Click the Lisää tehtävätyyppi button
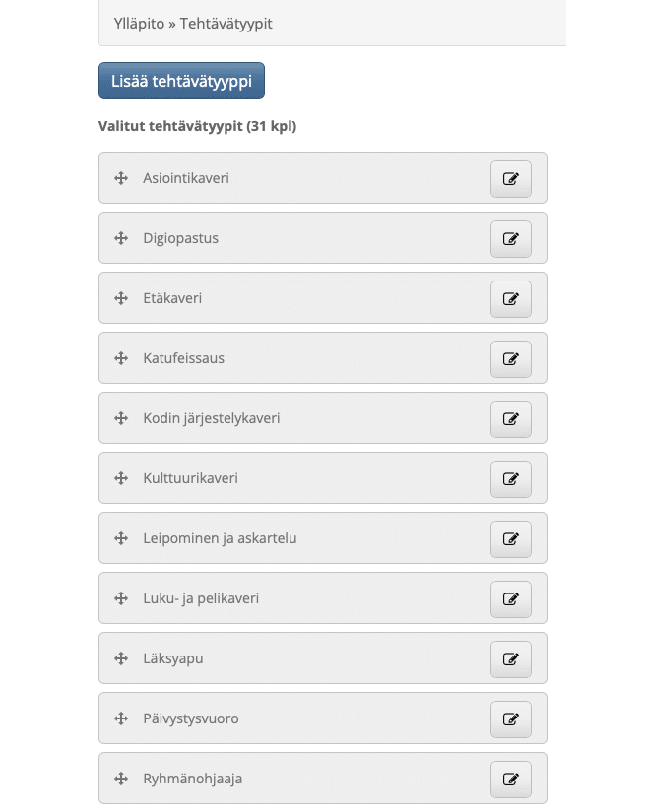This screenshot has height=812, width=645. tap(181, 81)
